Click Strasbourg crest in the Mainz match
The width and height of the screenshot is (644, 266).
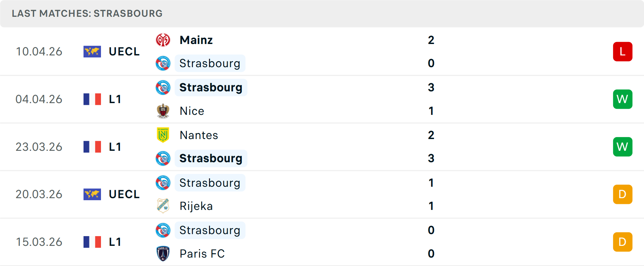pyautogui.click(x=163, y=63)
